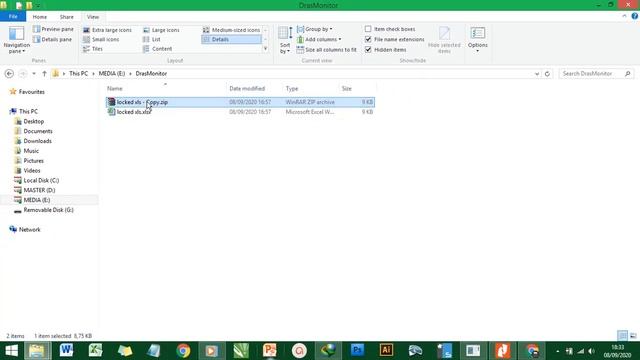Toggle the Details pane
Image resolution: width=640 pixels, height=360 pixels.
pos(52,40)
